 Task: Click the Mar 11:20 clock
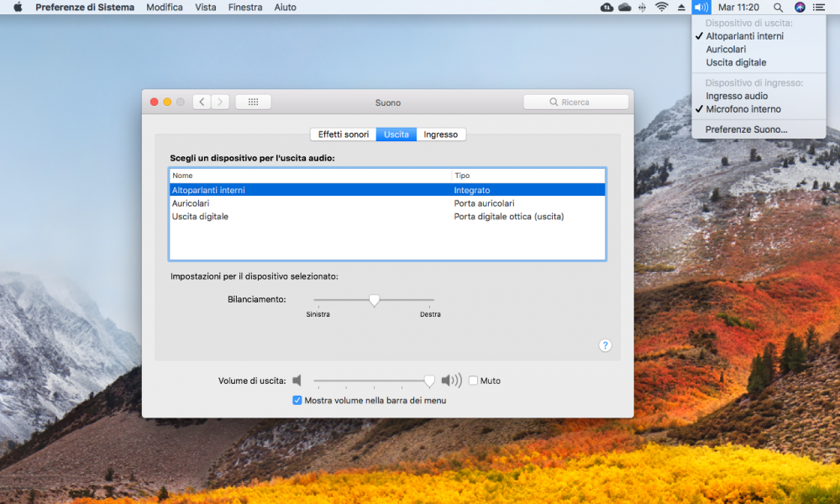click(x=738, y=7)
